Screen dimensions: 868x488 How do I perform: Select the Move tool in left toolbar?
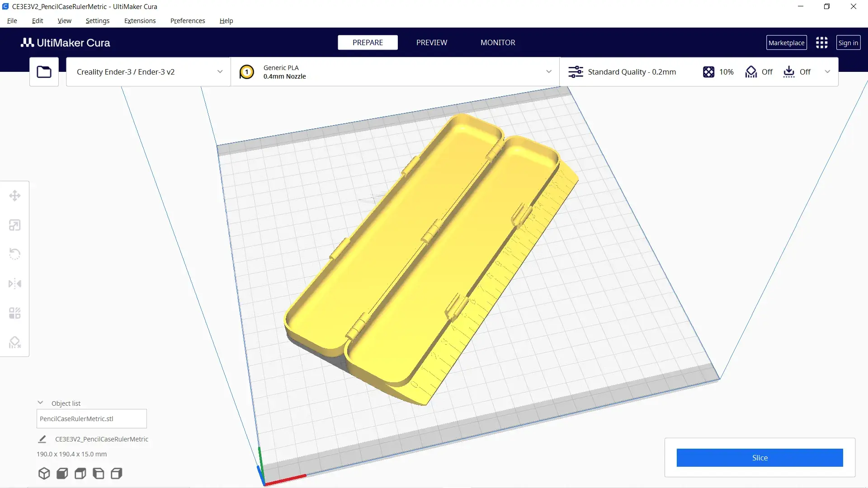15,196
